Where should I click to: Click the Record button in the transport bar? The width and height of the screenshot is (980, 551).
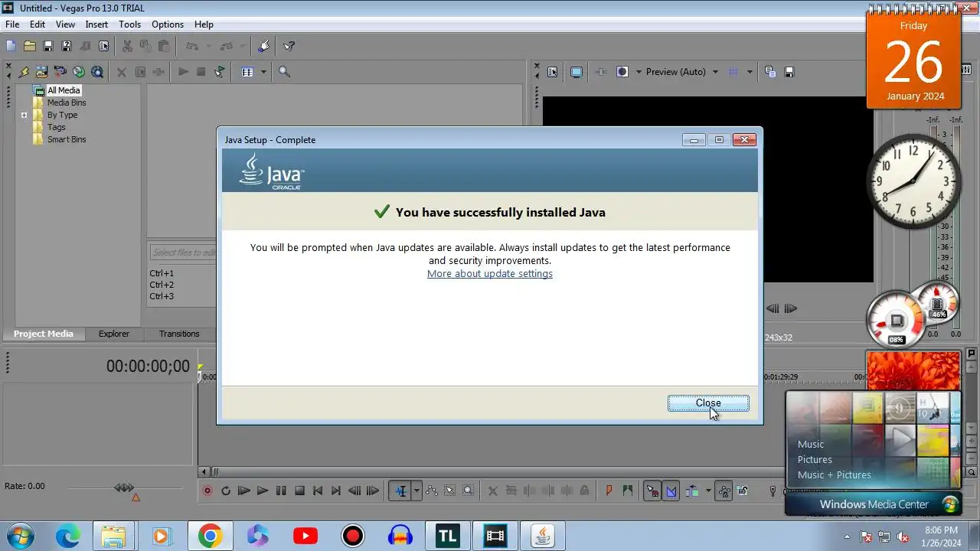point(207,491)
